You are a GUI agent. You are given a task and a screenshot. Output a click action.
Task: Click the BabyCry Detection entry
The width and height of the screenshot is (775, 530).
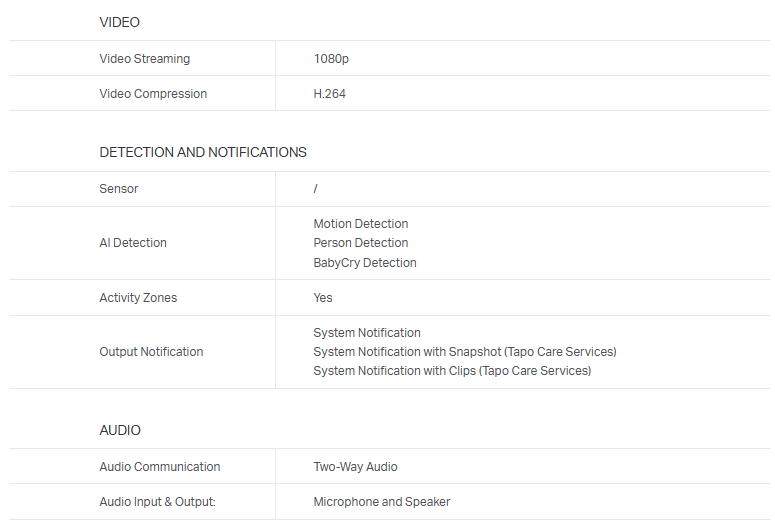click(x=365, y=263)
